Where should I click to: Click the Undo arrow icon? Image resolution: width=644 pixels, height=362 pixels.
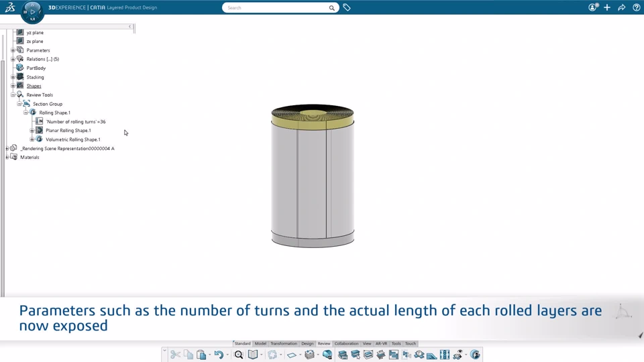tap(219, 355)
